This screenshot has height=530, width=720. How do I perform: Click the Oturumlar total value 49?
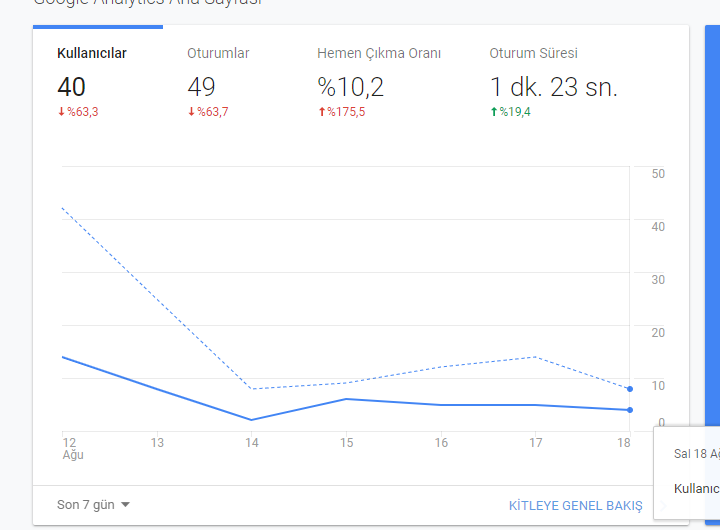pyautogui.click(x=201, y=87)
